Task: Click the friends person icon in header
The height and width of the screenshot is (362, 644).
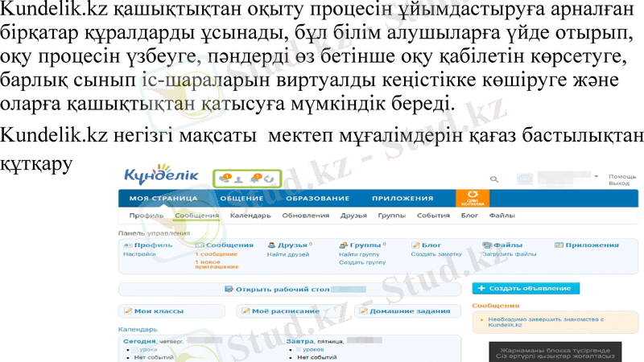Action: 239,179
